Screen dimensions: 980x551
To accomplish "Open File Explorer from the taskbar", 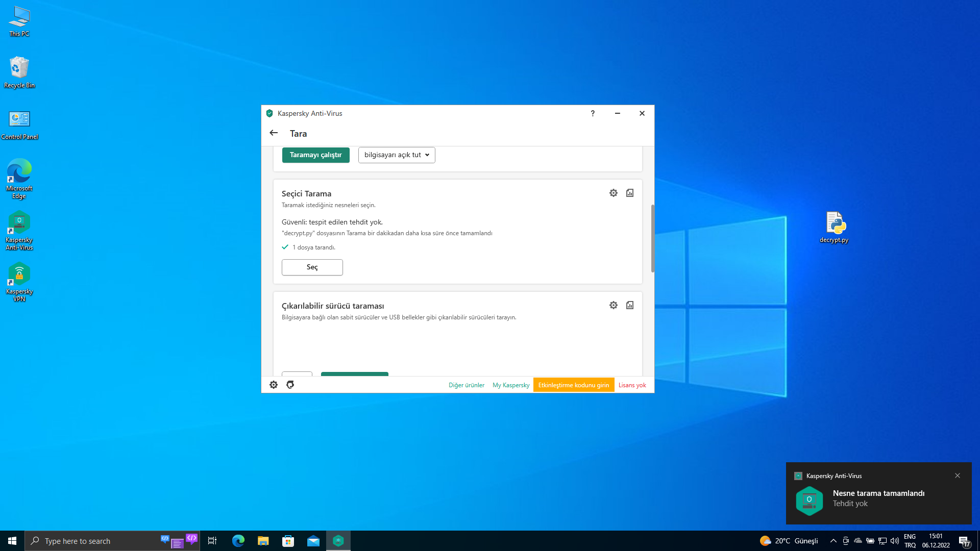I will 263,541.
